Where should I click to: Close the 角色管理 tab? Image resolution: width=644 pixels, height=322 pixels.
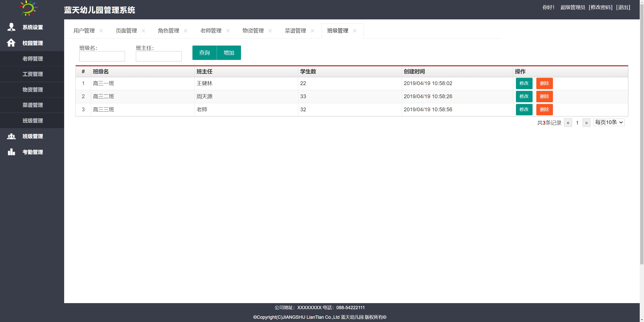pos(186,31)
